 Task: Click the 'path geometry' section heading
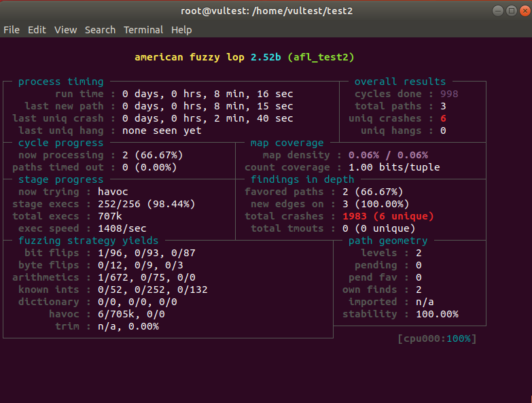(x=388, y=241)
